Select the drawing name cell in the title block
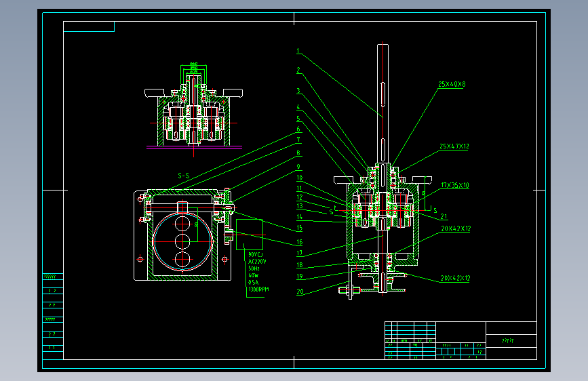Viewport: 588px width, 381px height. click(x=511, y=341)
